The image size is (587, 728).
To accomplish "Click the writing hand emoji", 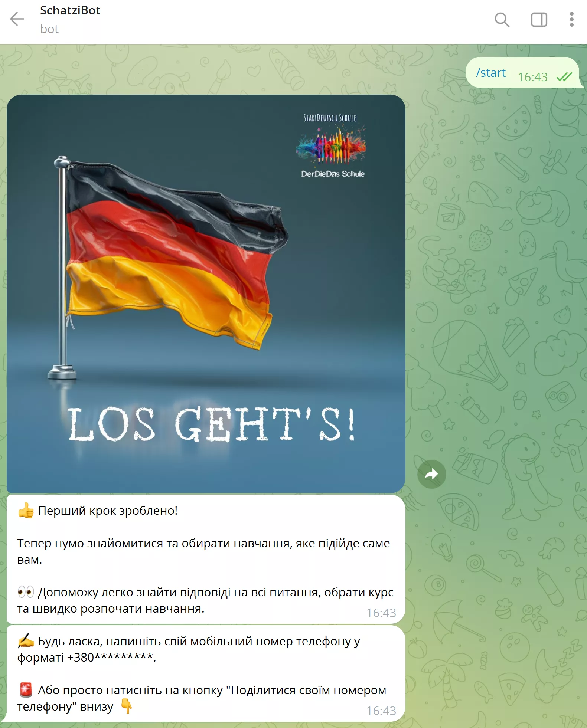I will [26, 641].
